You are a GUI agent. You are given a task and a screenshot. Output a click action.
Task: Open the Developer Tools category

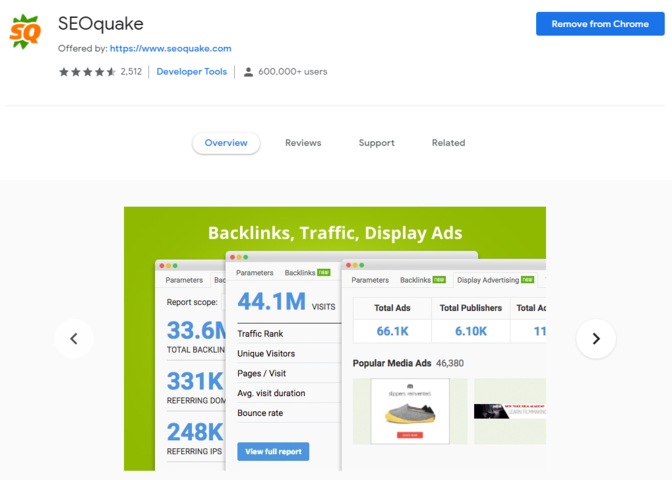[x=192, y=72]
